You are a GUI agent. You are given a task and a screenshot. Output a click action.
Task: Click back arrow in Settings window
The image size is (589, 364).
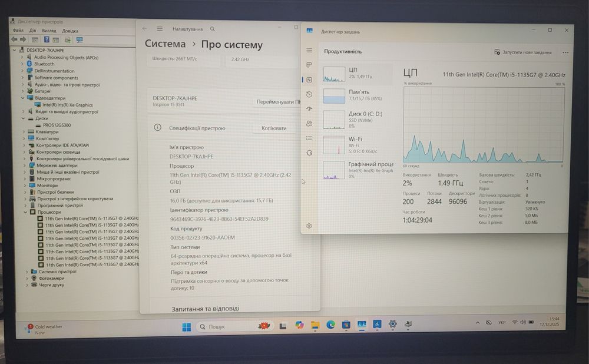pos(145,28)
